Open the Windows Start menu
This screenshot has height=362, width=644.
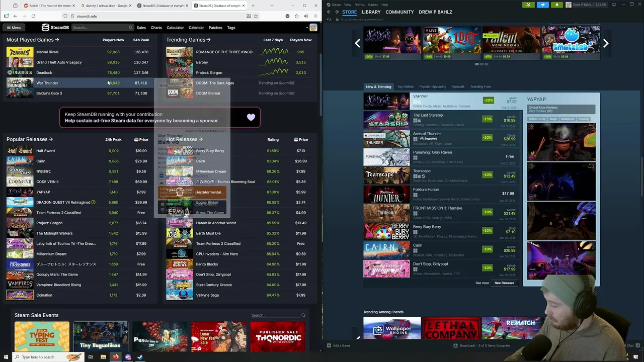[6, 357]
